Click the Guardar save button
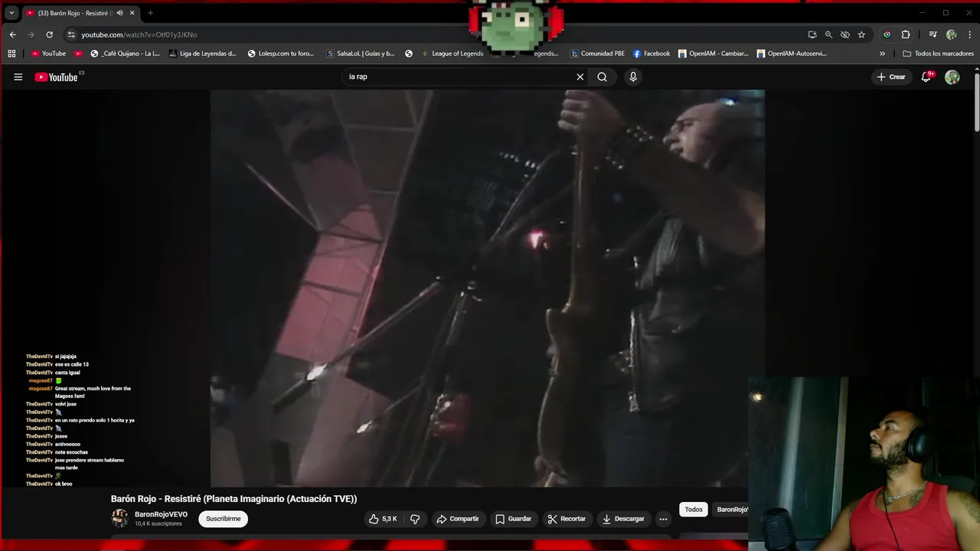The width and height of the screenshot is (980, 551). click(513, 519)
